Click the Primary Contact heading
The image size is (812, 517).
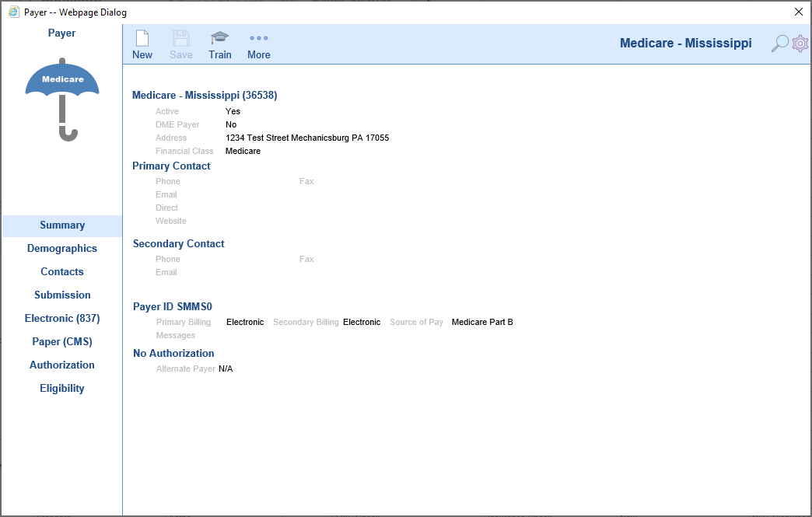click(x=171, y=166)
